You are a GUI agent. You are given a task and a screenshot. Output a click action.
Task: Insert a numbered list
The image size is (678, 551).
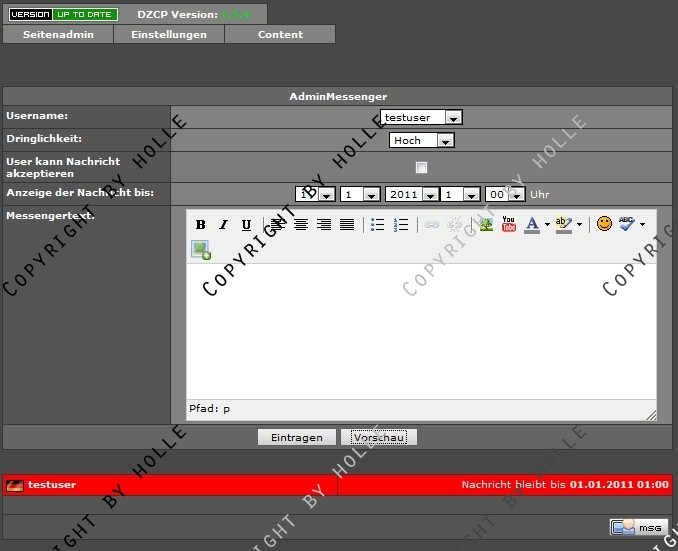[x=401, y=225]
